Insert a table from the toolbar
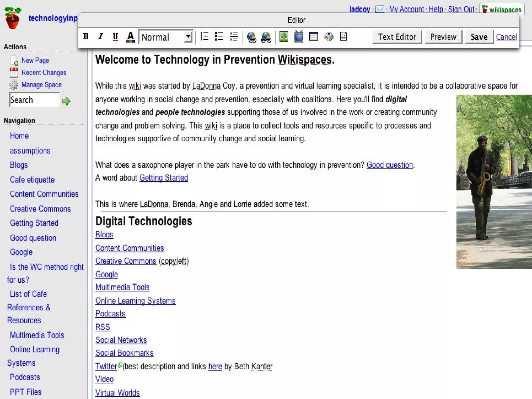Viewport: 532px width, 399px height. pyautogui.click(x=314, y=37)
